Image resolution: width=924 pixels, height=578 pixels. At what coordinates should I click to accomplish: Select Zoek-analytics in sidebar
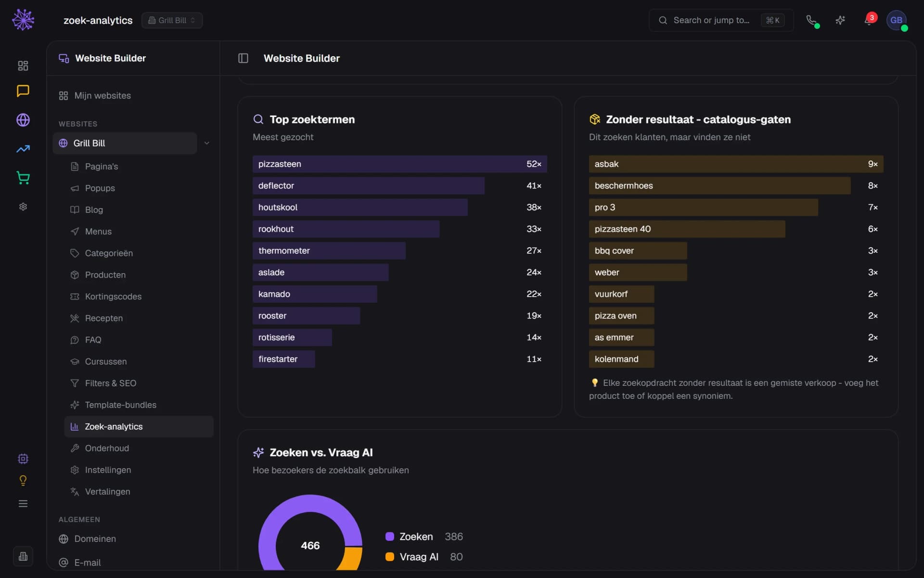pos(139,426)
